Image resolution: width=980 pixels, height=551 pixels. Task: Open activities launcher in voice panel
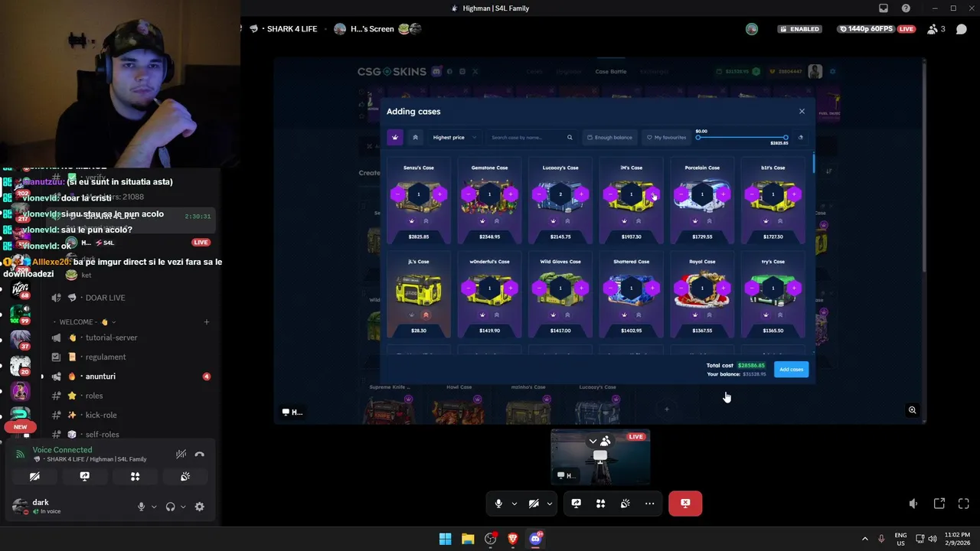point(135,476)
